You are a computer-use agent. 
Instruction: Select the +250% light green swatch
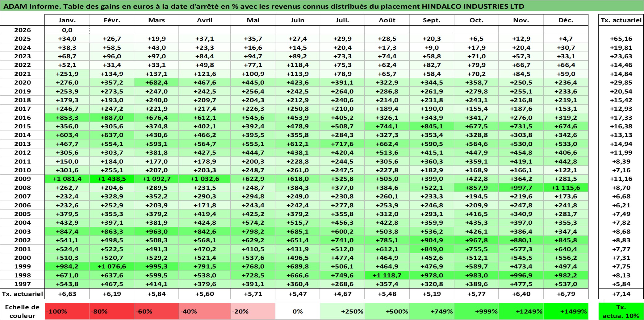click(342, 311)
